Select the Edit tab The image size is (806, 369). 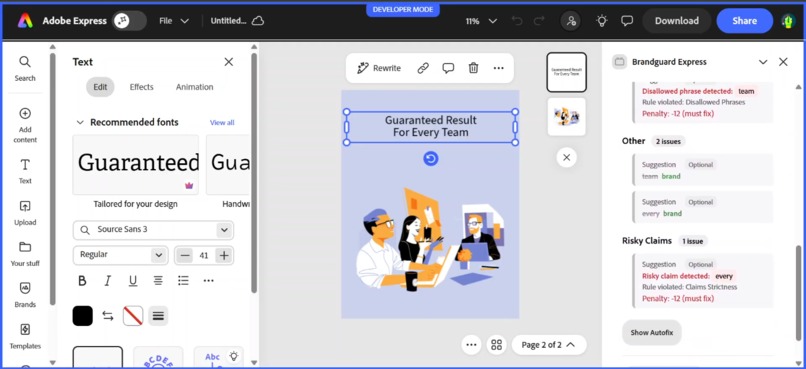(x=100, y=87)
